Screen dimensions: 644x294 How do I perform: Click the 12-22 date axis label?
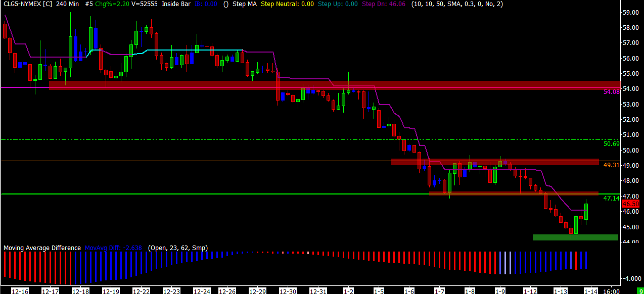(x=141, y=291)
